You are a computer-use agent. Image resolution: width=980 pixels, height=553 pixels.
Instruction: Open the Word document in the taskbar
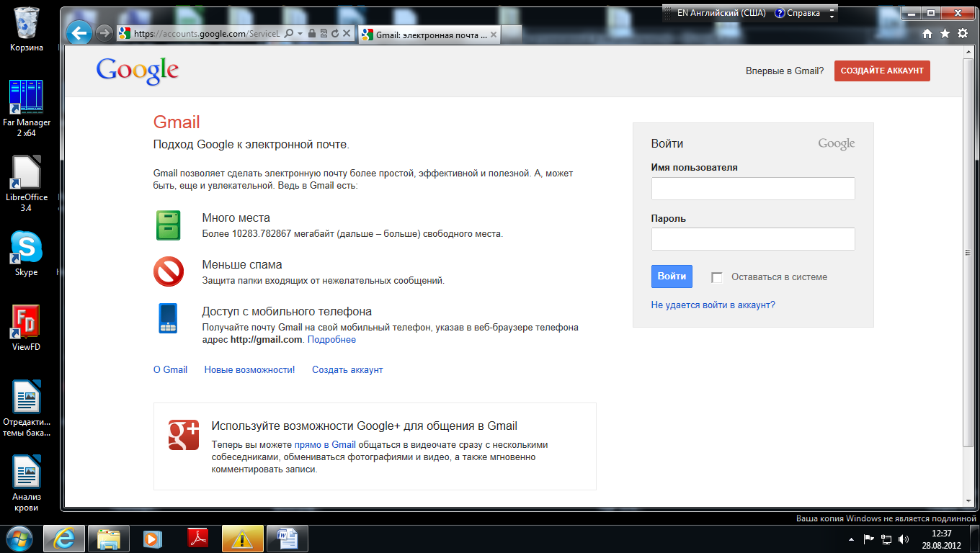click(288, 539)
